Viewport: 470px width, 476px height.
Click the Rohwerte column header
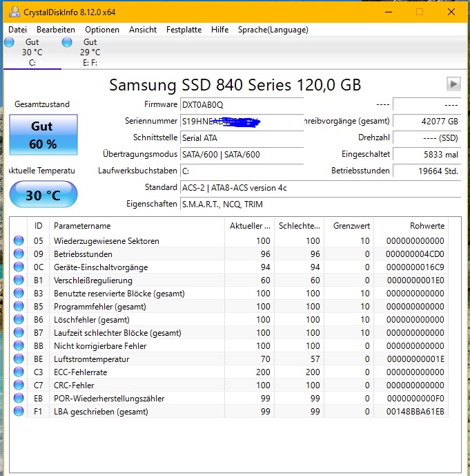[411, 226]
